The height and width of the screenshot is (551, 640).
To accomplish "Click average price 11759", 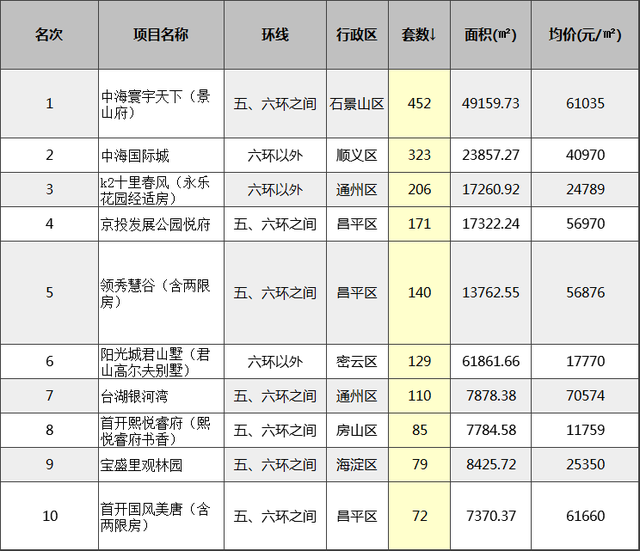I will click(x=585, y=430).
